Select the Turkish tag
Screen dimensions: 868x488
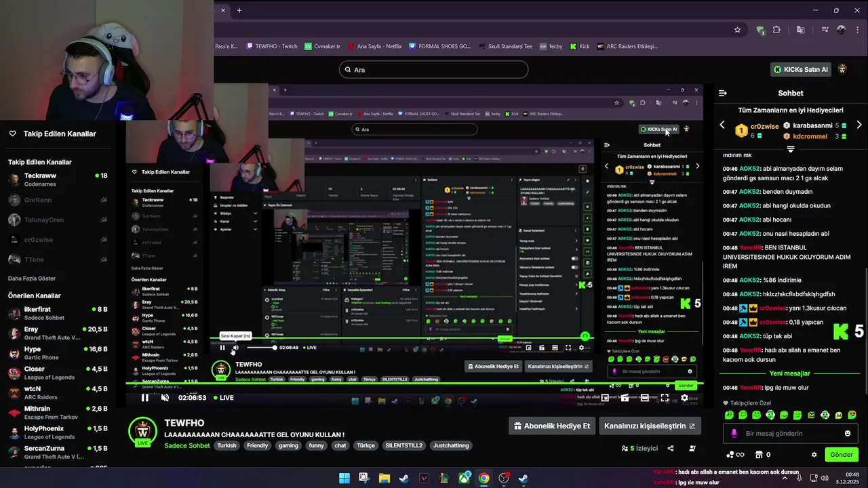[226, 445]
